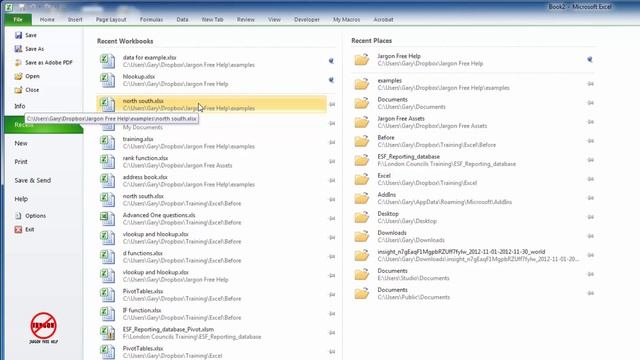
Task: Open IF function.xlsx workbook icon
Action: (108, 314)
